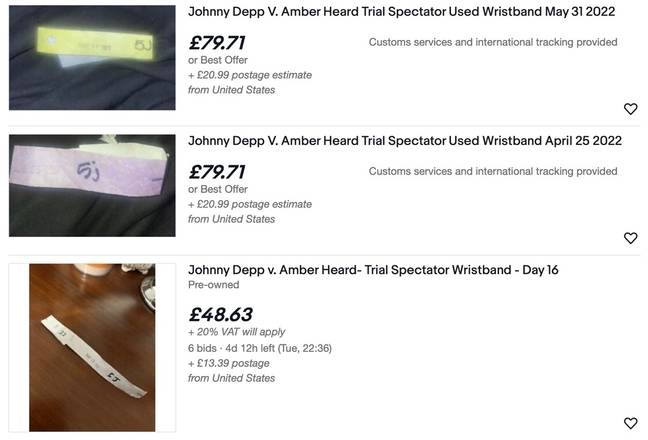Select 'or Best Offer' on May 31 listing
Viewport: 648px width, 440px height.
(218, 60)
